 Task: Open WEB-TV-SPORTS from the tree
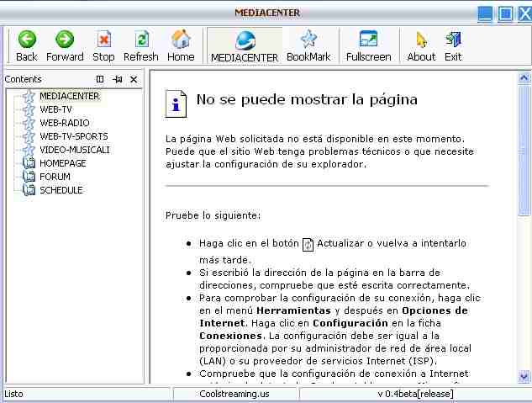pos(73,136)
